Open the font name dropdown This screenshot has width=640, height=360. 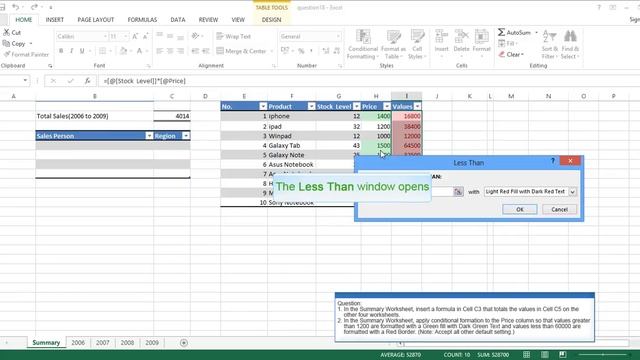coord(105,36)
